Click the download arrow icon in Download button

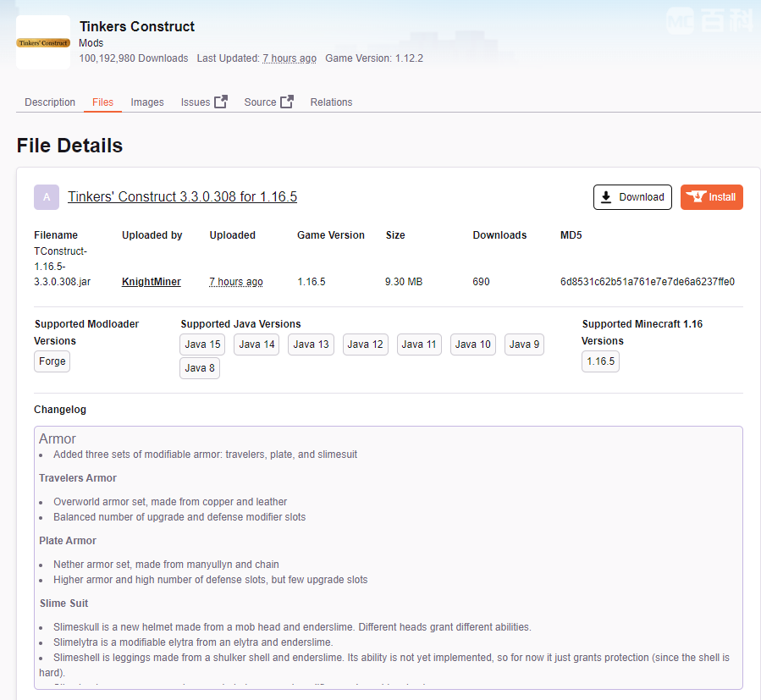pyautogui.click(x=606, y=197)
